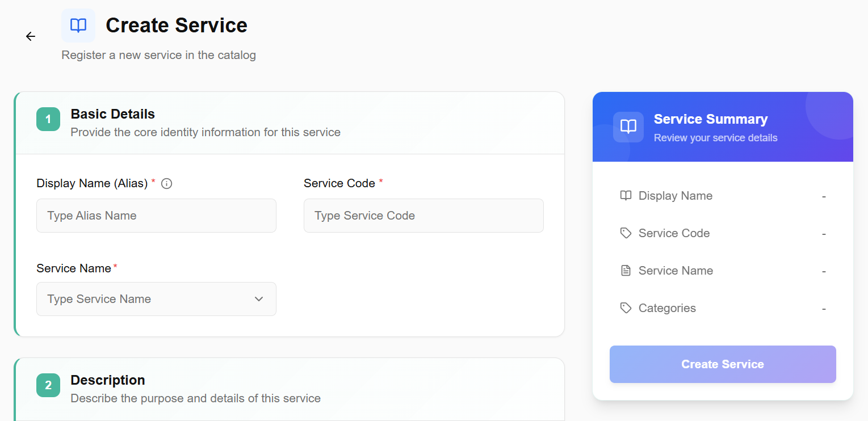Select the Description section heading
868x421 pixels.
click(108, 380)
